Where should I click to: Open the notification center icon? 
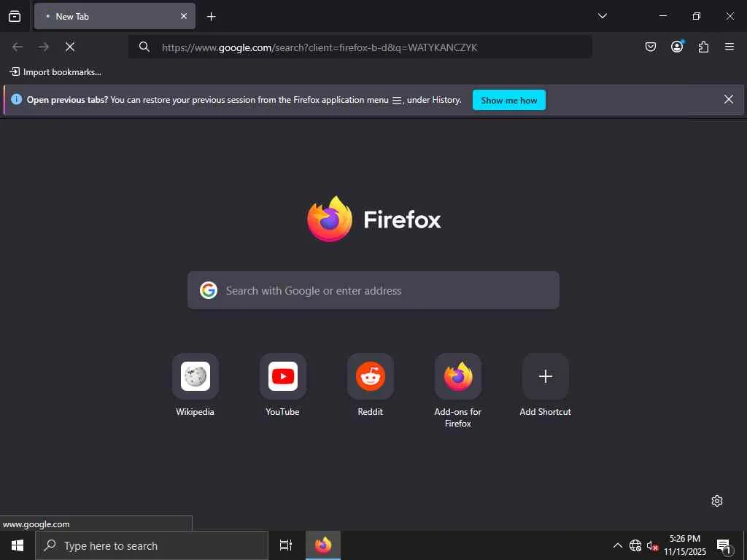724,546
